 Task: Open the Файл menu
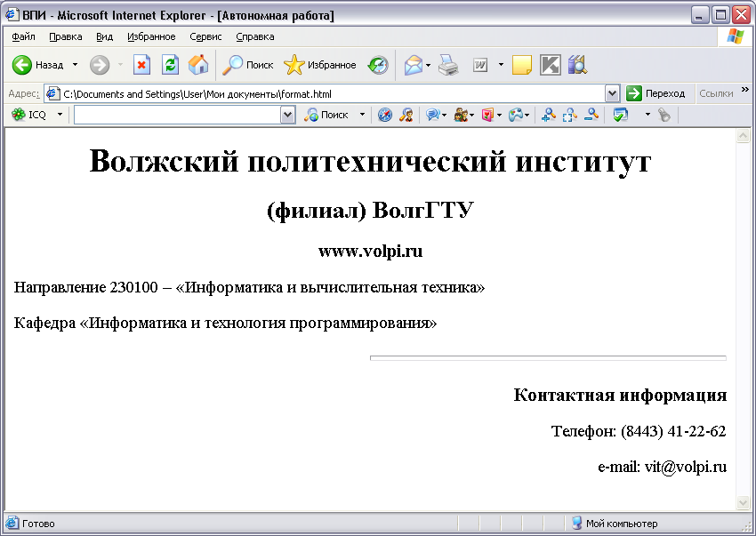coord(23,36)
